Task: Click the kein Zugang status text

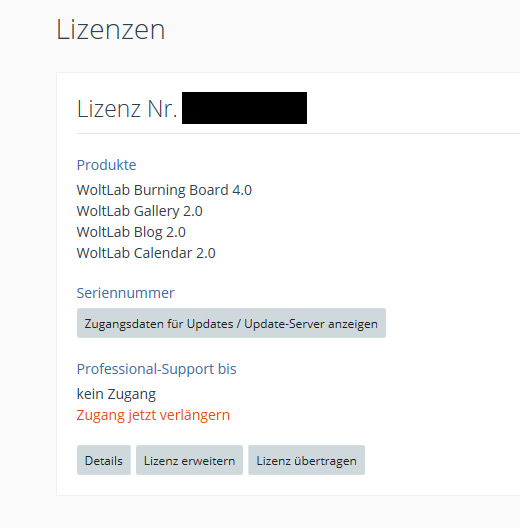Action: coord(116,394)
